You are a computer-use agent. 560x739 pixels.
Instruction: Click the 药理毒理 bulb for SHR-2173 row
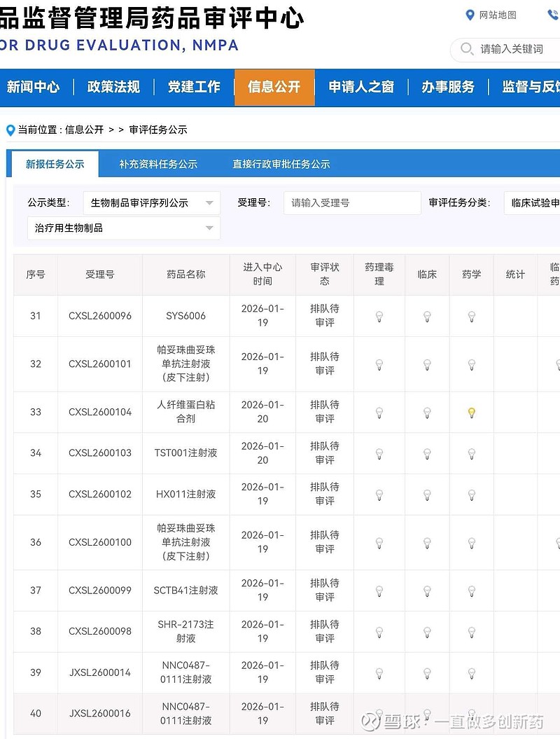379,633
